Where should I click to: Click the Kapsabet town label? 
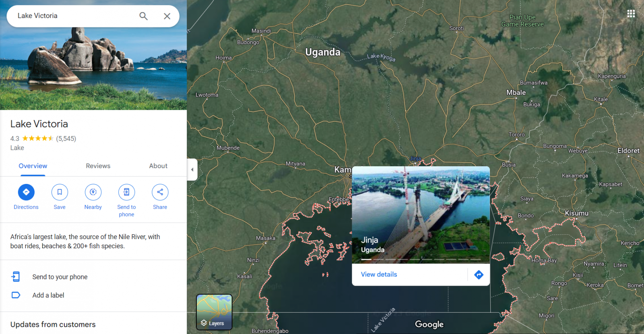(x=611, y=184)
